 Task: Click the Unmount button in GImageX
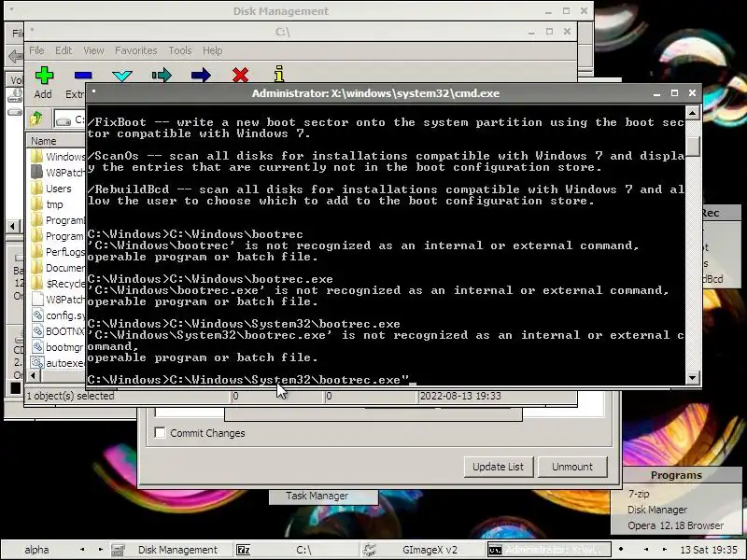point(572,467)
